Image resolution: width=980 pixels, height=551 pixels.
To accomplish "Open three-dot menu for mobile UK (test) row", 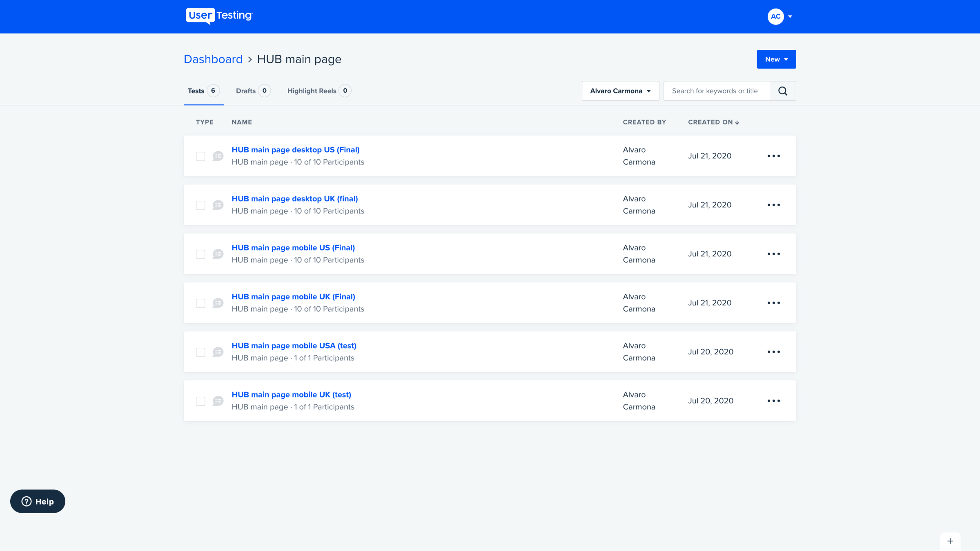I will (x=773, y=401).
